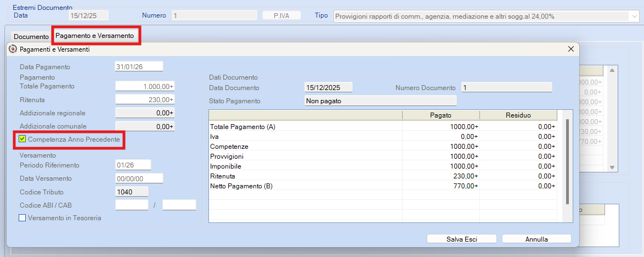Click the Addizionale regionale field

145,113
